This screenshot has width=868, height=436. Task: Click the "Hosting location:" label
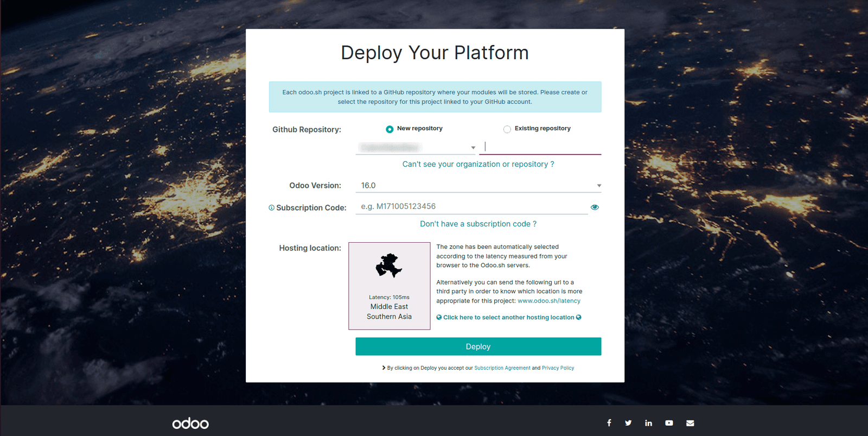tap(310, 248)
